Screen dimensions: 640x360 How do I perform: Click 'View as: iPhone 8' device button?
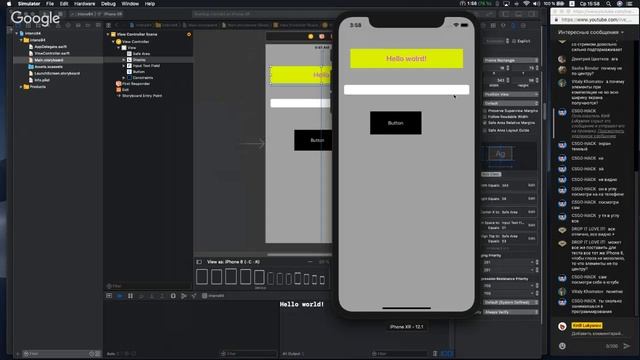pyautogui.click(x=233, y=262)
